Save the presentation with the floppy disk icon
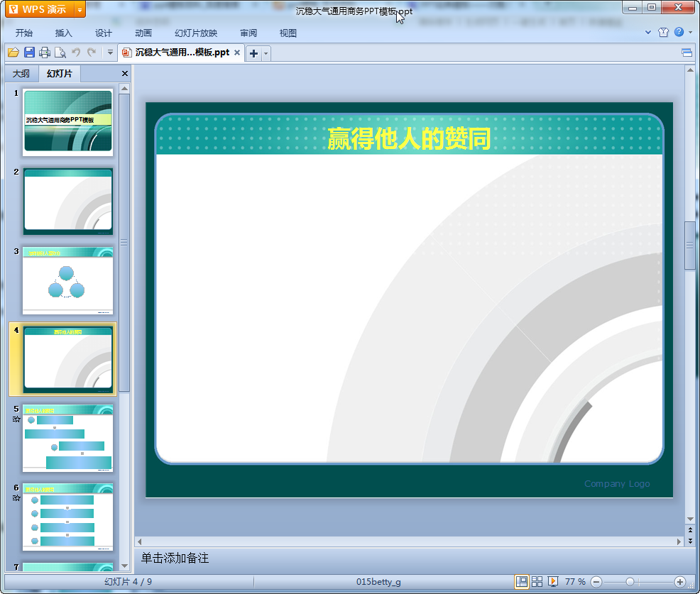The height and width of the screenshot is (594, 700). [x=29, y=53]
